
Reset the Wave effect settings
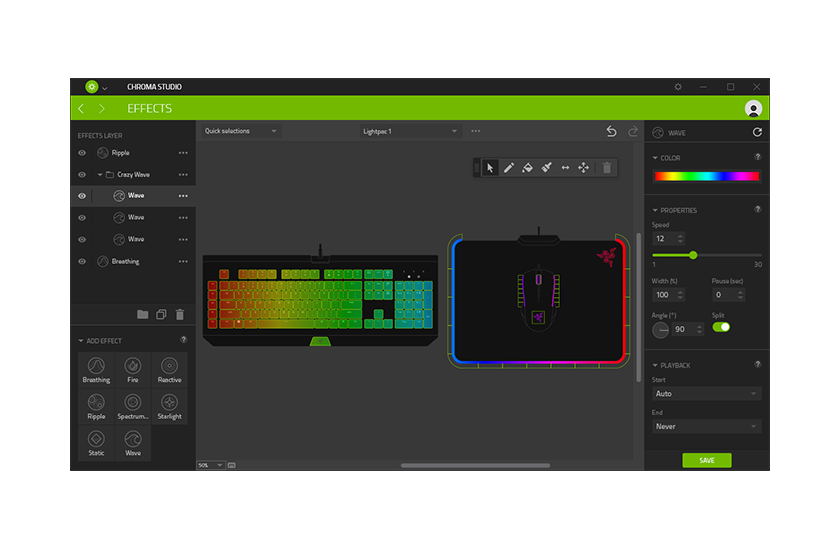pos(757,132)
